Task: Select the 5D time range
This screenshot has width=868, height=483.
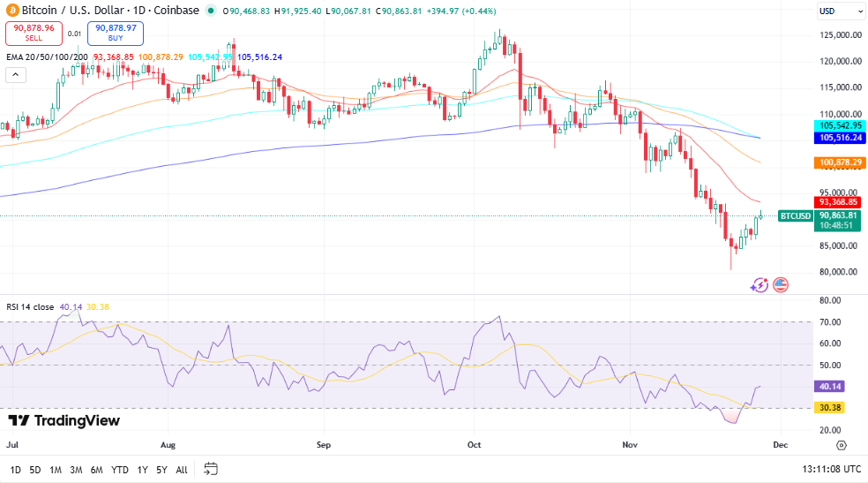Action: [35, 470]
